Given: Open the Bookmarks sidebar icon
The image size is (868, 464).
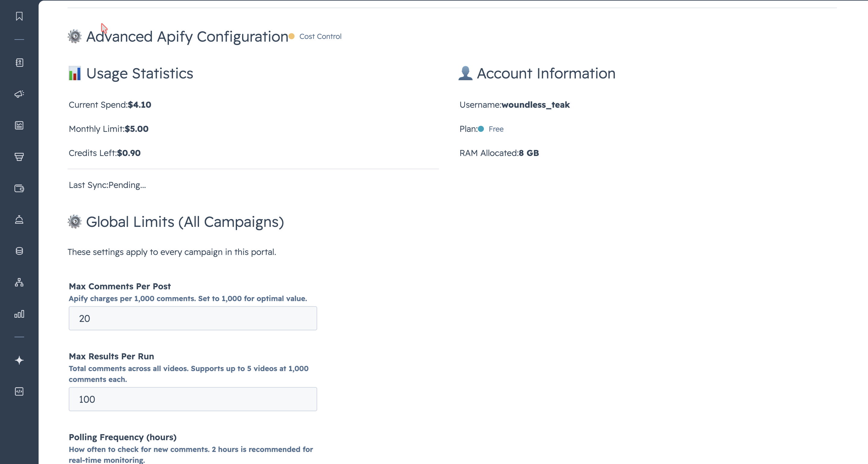Looking at the screenshot, I should pos(19,16).
